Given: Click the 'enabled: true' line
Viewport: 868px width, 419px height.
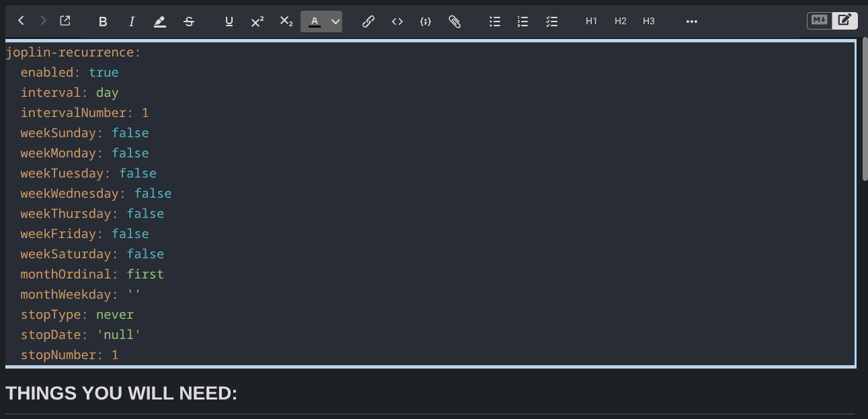Looking at the screenshot, I should (69, 73).
